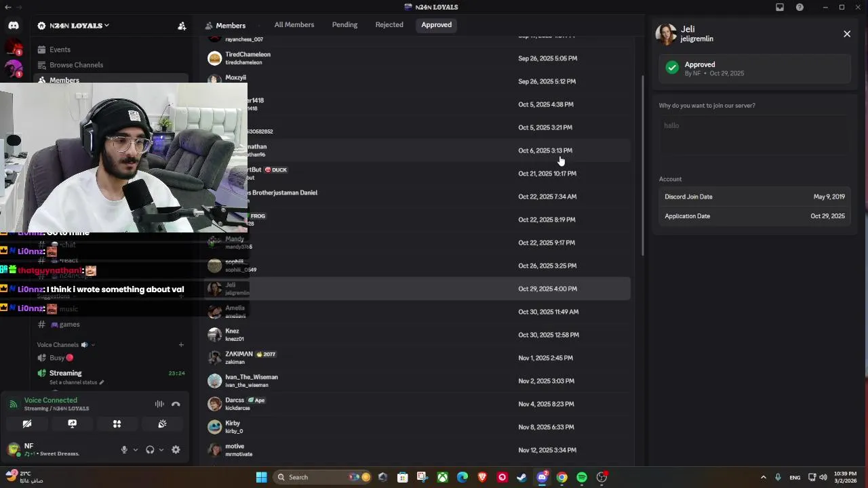Click the screen share button
Image resolution: width=868 pixels, height=488 pixels.
pyautogui.click(x=72, y=424)
